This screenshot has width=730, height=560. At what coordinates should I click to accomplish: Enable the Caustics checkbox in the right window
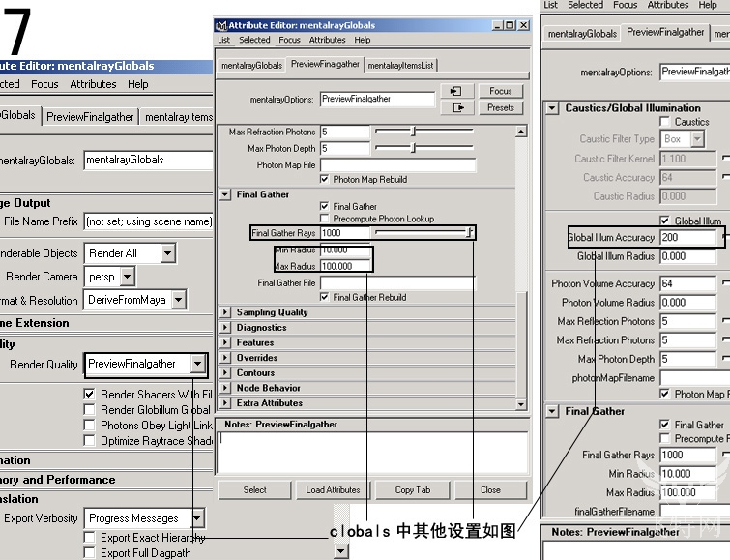(665, 122)
